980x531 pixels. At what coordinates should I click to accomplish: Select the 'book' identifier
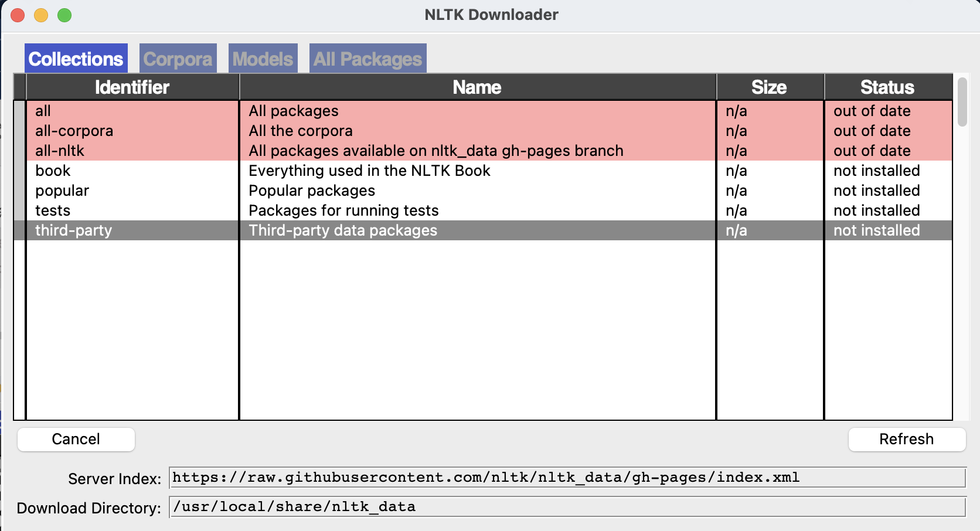(132, 171)
